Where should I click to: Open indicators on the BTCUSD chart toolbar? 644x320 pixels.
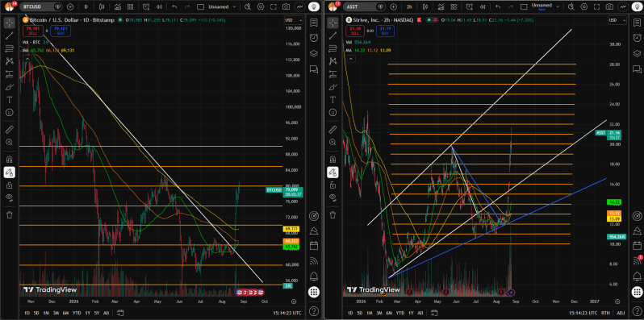(118, 7)
